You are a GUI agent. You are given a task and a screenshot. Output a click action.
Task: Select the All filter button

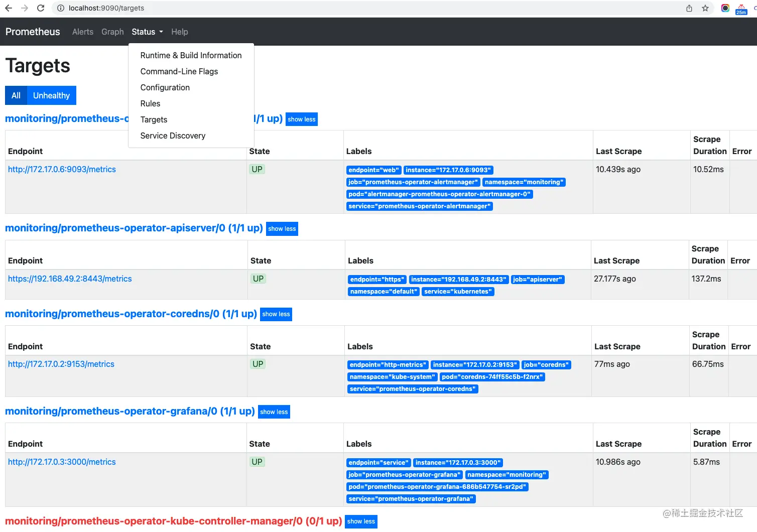tap(16, 95)
